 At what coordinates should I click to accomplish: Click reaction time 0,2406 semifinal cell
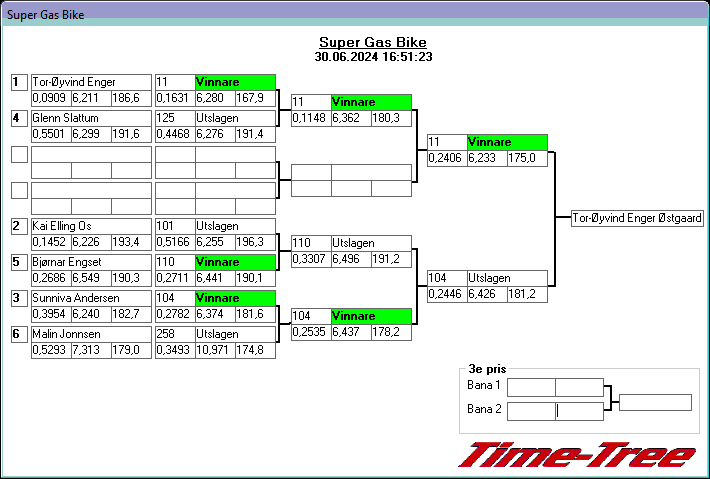[x=447, y=158]
